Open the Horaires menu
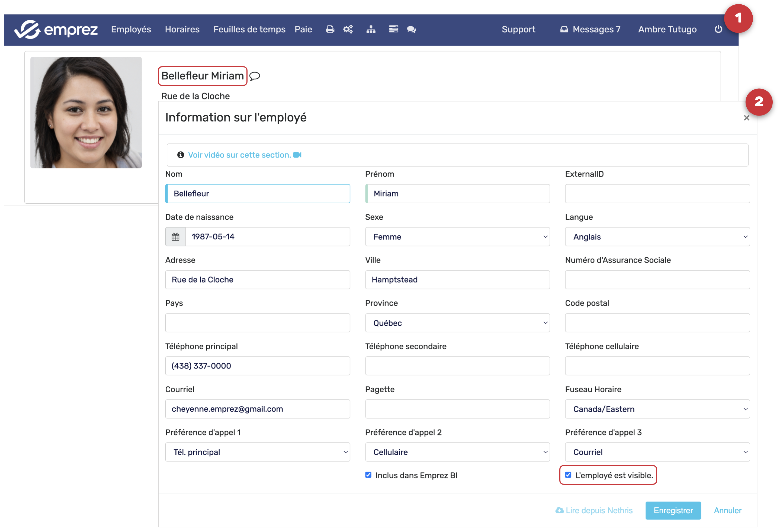Viewport: 783px width, 532px height. [x=182, y=29]
